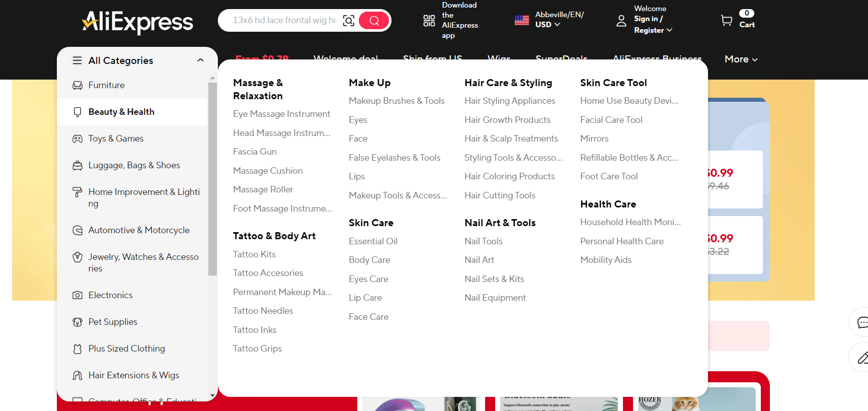
Task: Click the Toys & Games controller icon
Action: tap(77, 139)
